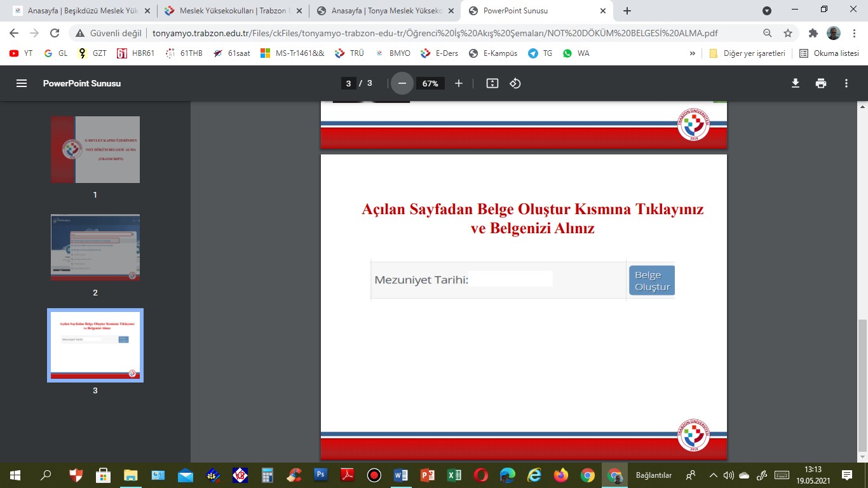Open the PDF viewer more actions menu
The width and height of the screenshot is (868, 488).
point(846,83)
